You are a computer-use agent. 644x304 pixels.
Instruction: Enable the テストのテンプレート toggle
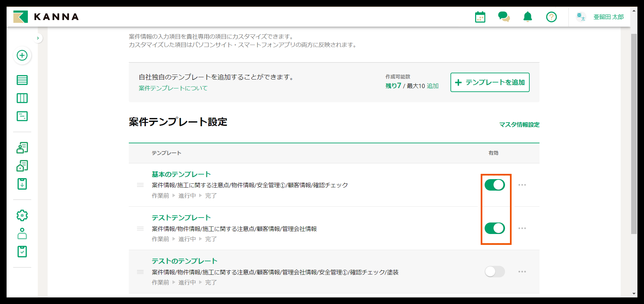click(x=494, y=272)
